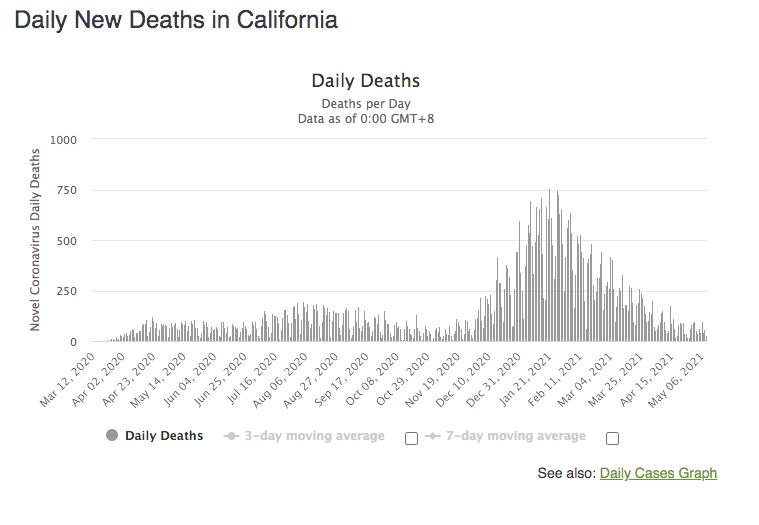Click the 1000 value on the y-axis
Image resolution: width=759 pixels, height=525 pixels.
point(64,139)
